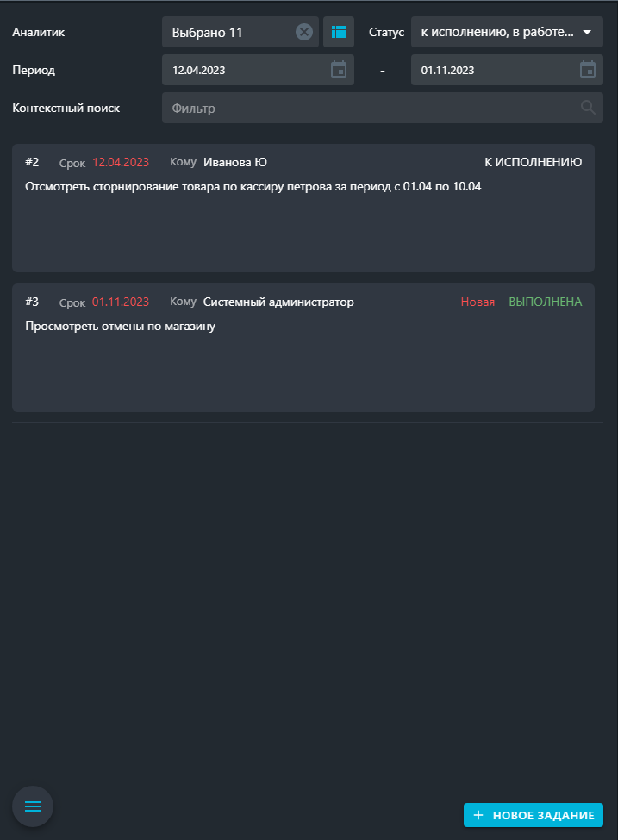Viewport: 618px width, 840px height.
Task: Click the ВЫПОЛНЕНА status on task #3
Action: click(545, 302)
